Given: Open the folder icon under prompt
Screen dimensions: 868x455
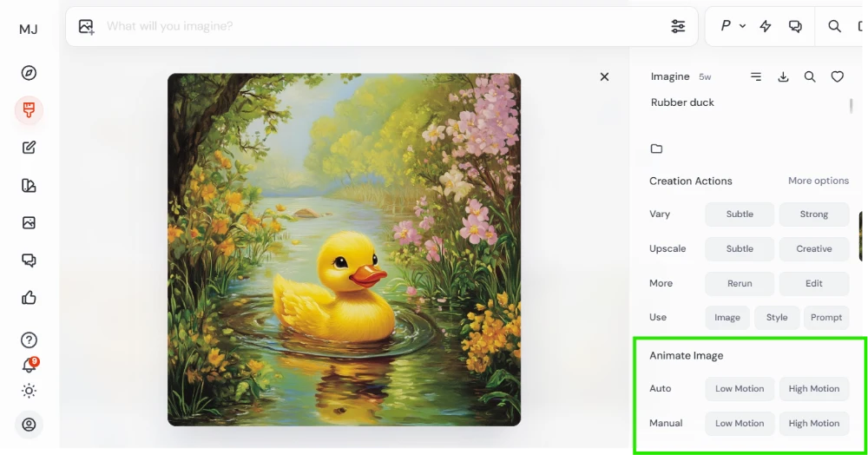Looking at the screenshot, I should click(x=656, y=148).
